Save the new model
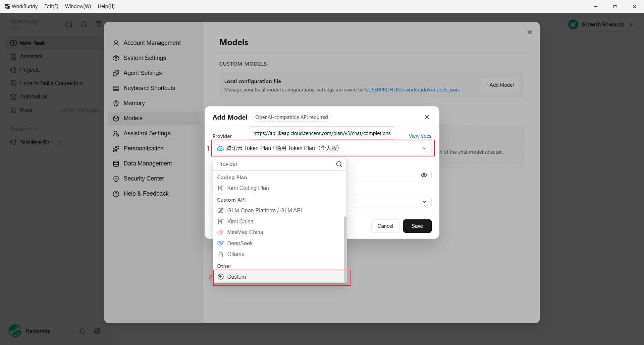The height and width of the screenshot is (345, 644). (417, 226)
